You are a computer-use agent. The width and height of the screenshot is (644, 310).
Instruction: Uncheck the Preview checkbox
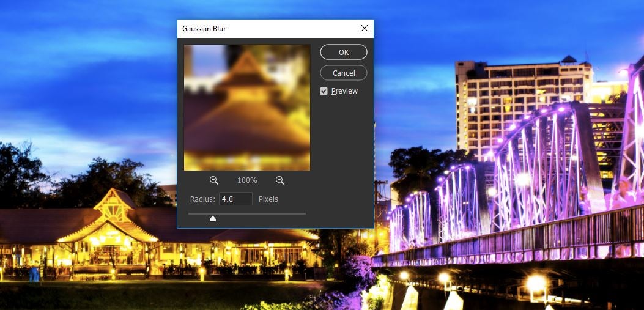pyautogui.click(x=324, y=91)
